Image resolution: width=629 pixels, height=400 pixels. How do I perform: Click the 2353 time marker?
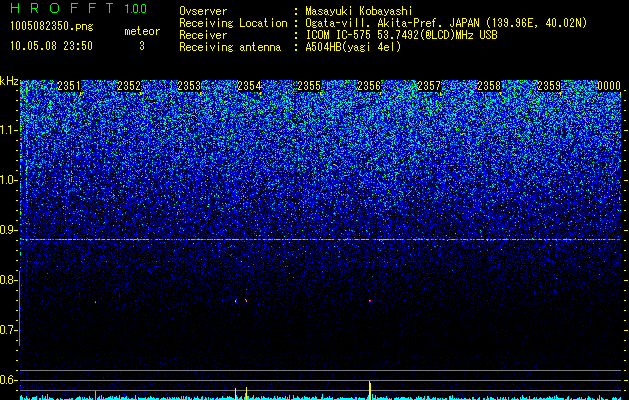pyautogui.click(x=189, y=86)
